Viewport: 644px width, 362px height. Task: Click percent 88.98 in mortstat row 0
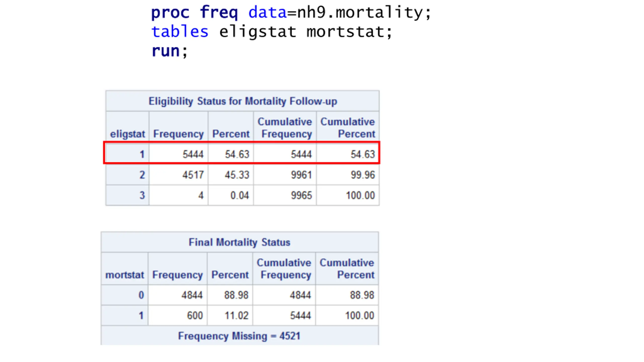pos(236,295)
